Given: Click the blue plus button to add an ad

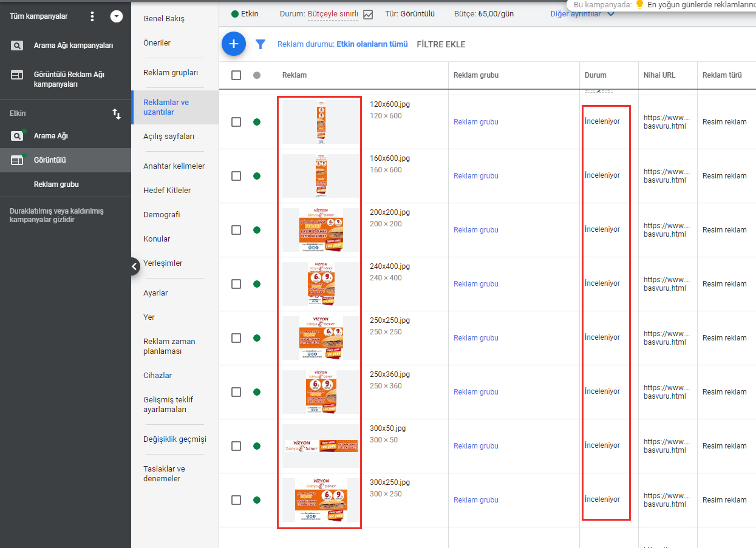Looking at the screenshot, I should click(234, 44).
